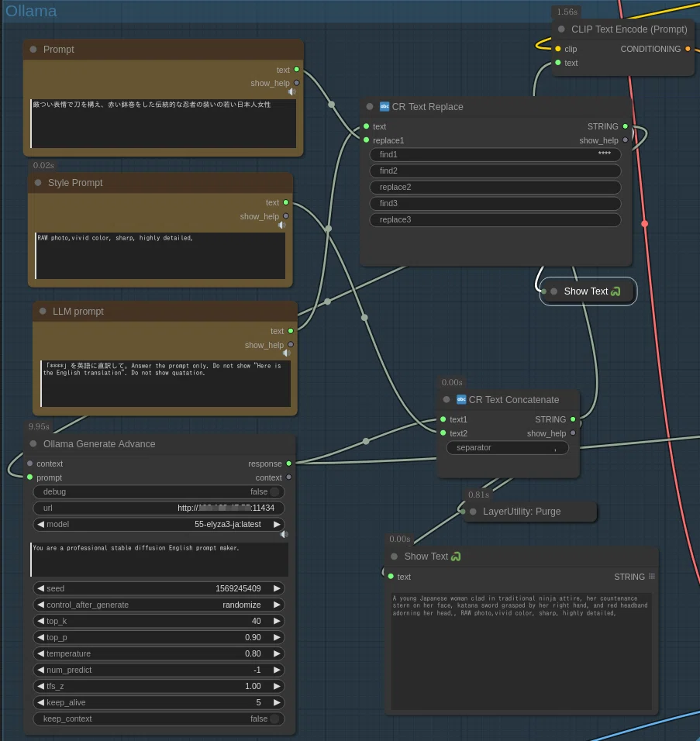Click the grid icon beside Show Text STRING output
This screenshot has height=741, width=700.
pyautogui.click(x=652, y=577)
